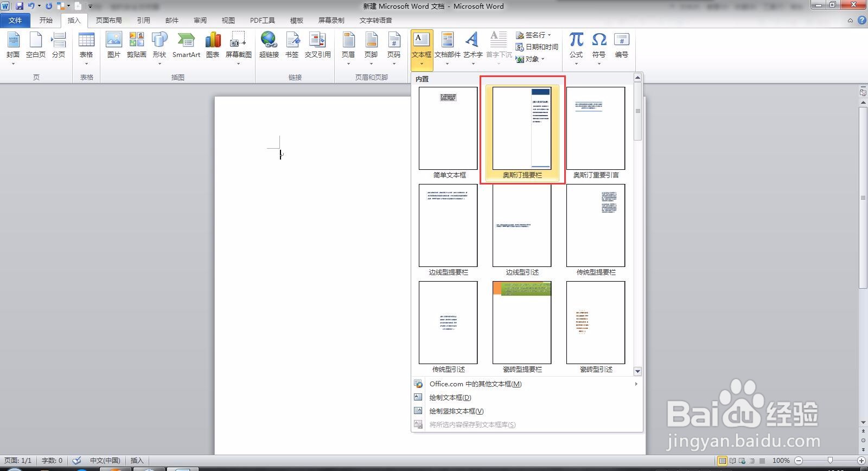868x471 pixels.
Task: Expand the 签名行 dropdown
Action: [549, 35]
